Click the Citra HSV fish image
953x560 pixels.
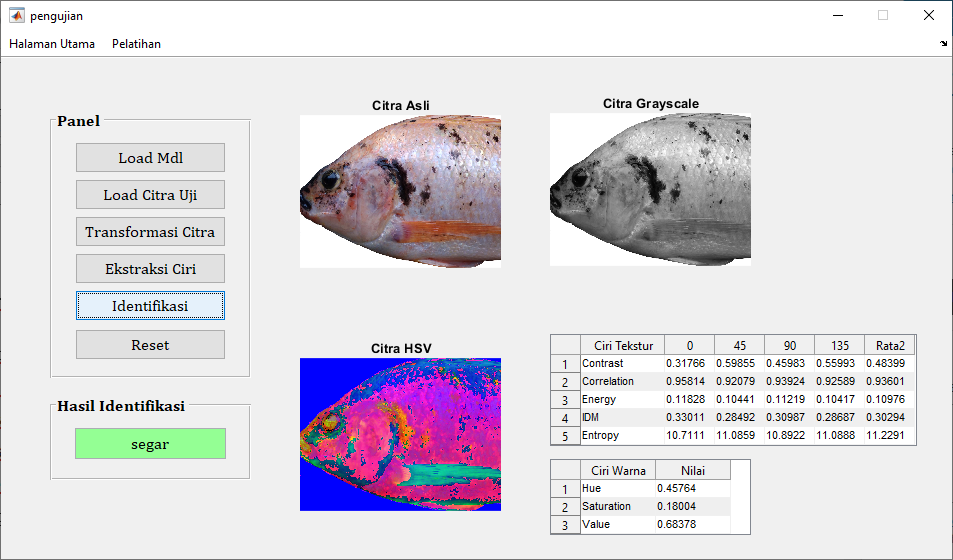coord(400,435)
